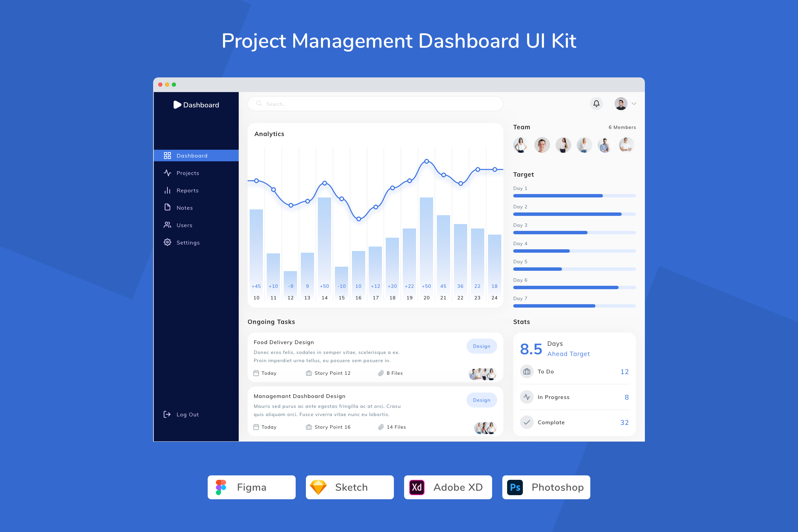Viewport: 798px width, 532px height.
Task: Click the "6 Members" text
Action: pyautogui.click(x=622, y=127)
